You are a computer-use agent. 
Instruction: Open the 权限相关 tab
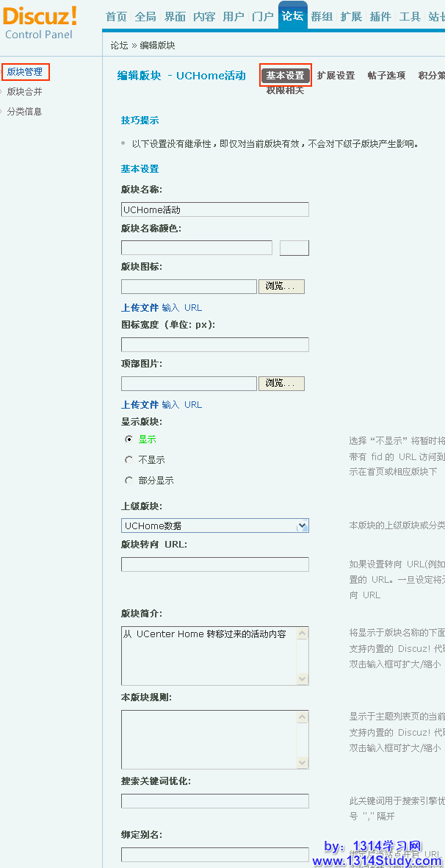click(285, 90)
